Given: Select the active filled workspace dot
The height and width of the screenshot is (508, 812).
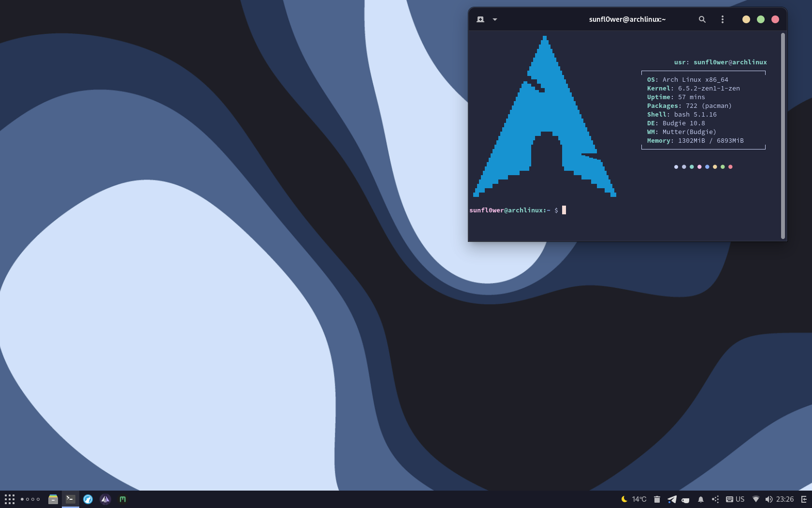Looking at the screenshot, I should pyautogui.click(x=22, y=499).
